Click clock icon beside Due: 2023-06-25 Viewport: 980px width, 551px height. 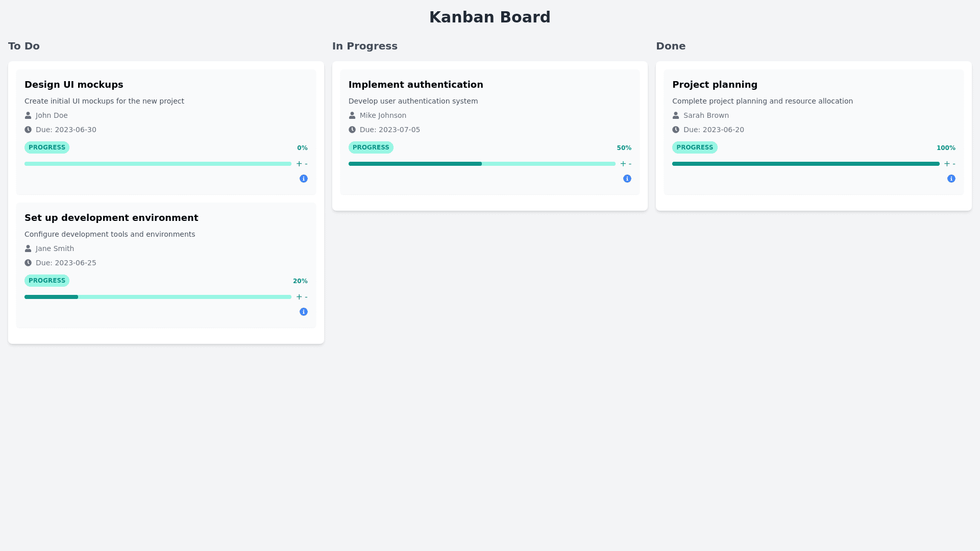tap(28, 263)
